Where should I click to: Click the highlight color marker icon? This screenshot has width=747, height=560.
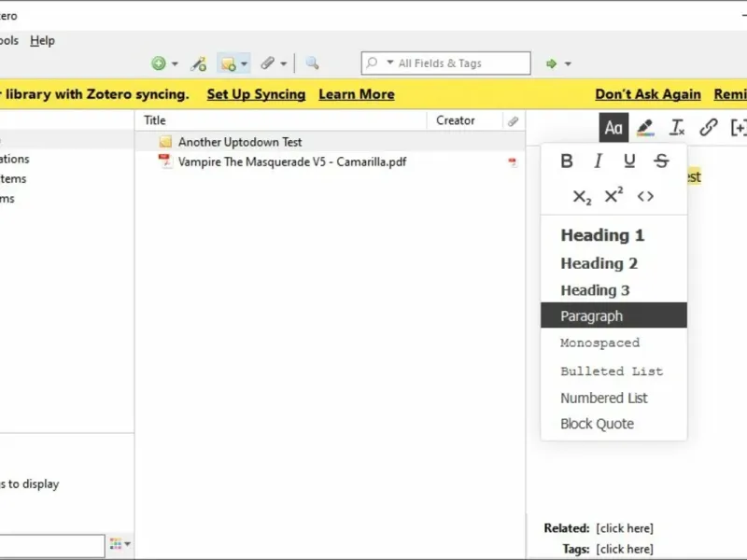[645, 128]
